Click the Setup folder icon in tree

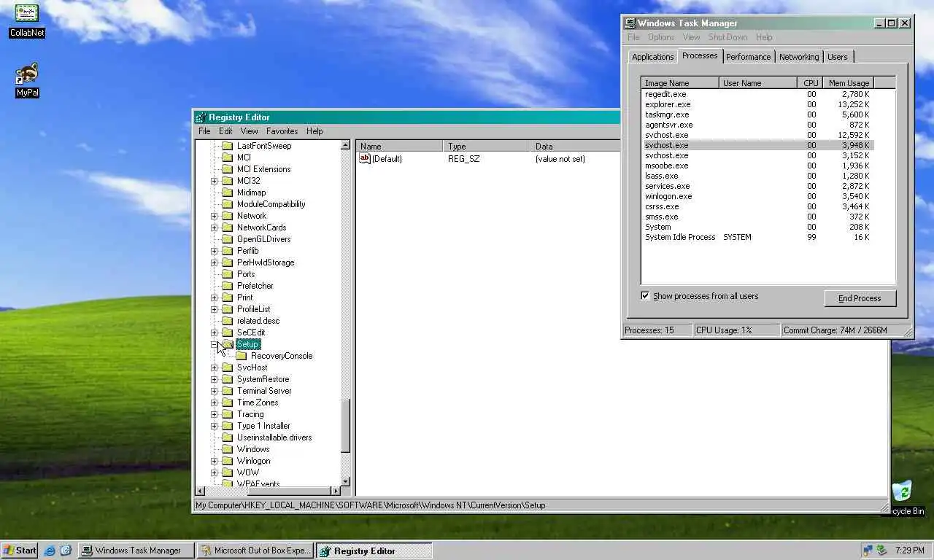coord(228,344)
